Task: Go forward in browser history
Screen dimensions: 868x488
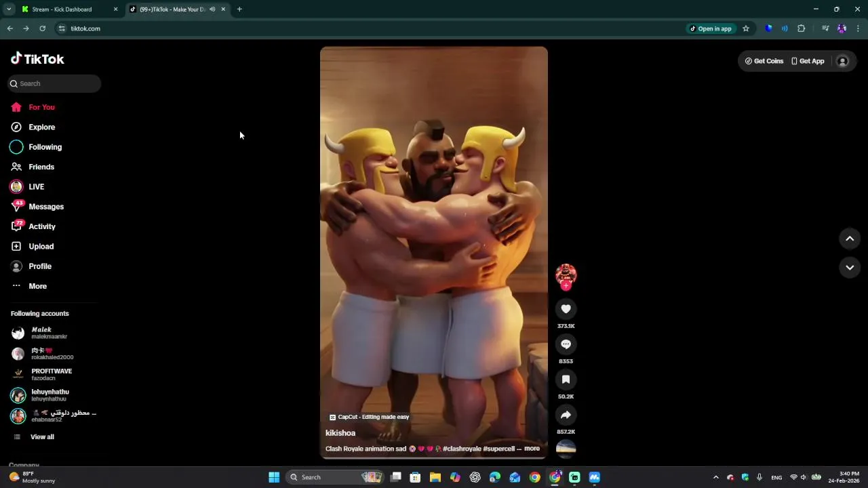Action: 26,28
